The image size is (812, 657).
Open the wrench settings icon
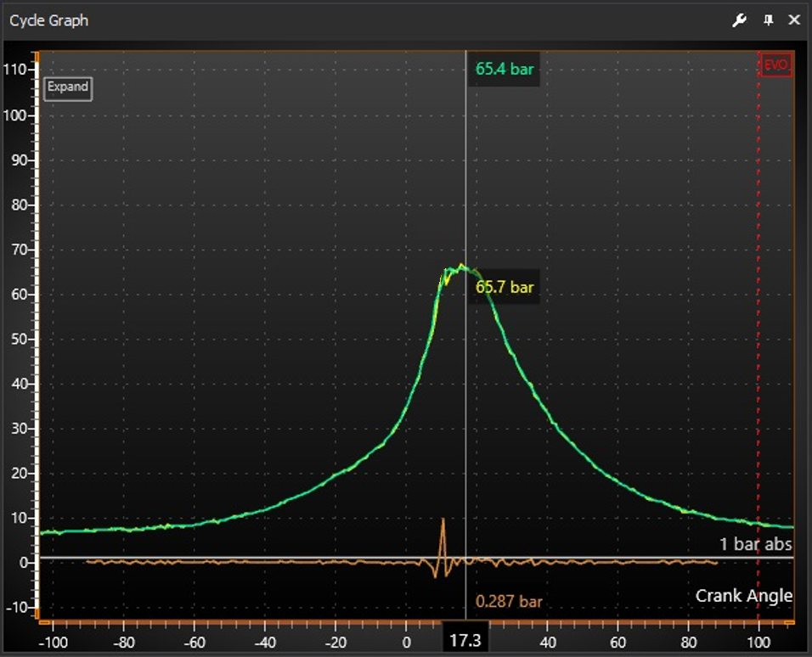[739, 20]
